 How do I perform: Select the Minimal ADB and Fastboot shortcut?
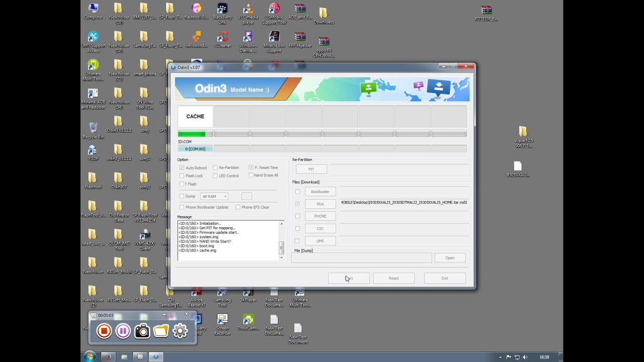[93, 99]
